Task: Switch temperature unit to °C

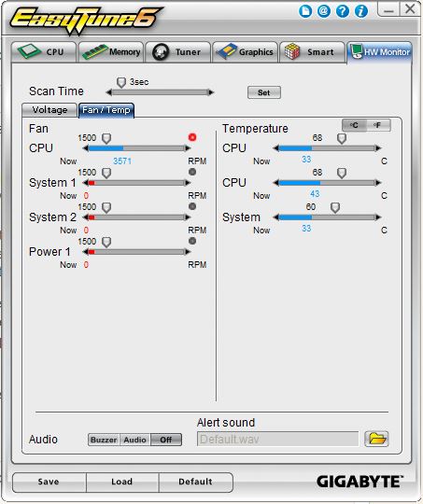Action: tap(354, 125)
